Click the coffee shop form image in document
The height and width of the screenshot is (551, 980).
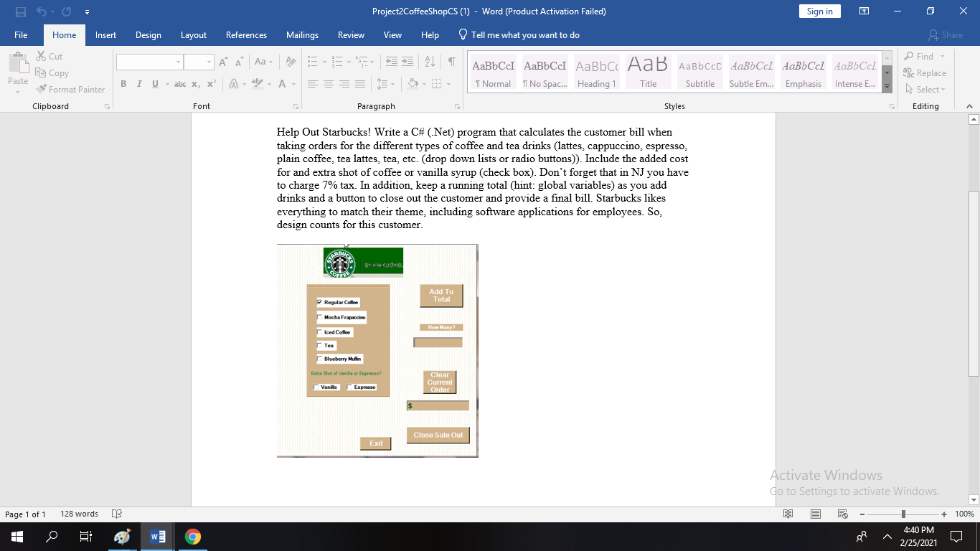click(377, 351)
